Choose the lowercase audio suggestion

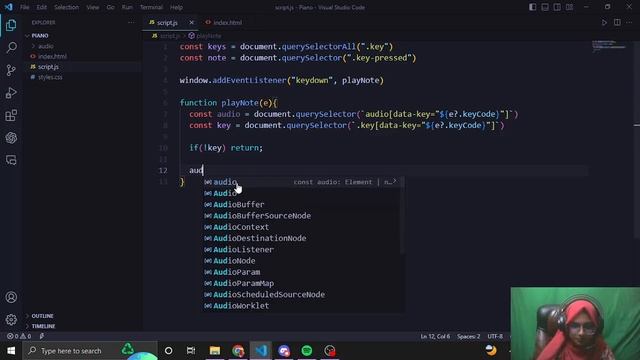tap(303, 182)
